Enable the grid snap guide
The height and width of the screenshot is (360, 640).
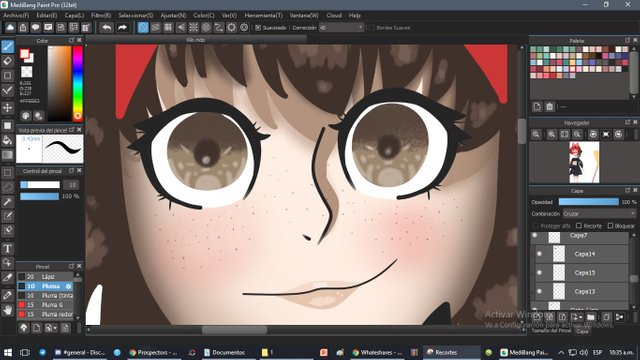tap(168, 28)
